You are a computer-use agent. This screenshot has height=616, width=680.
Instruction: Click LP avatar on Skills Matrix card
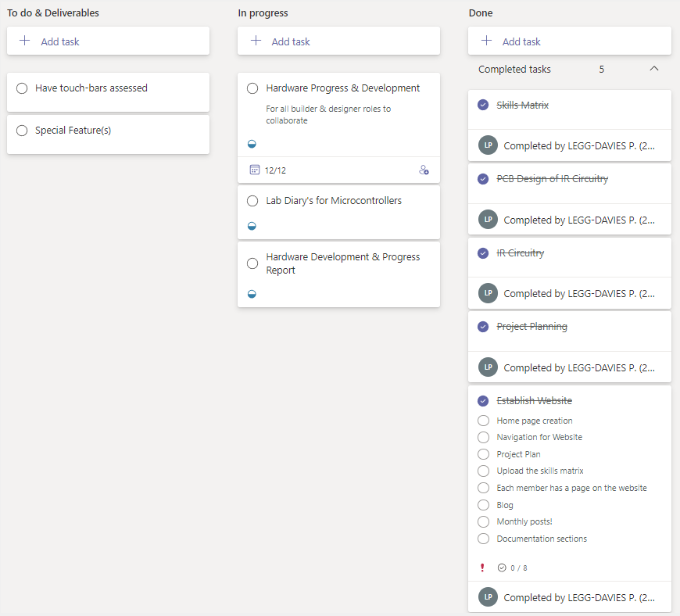488,145
